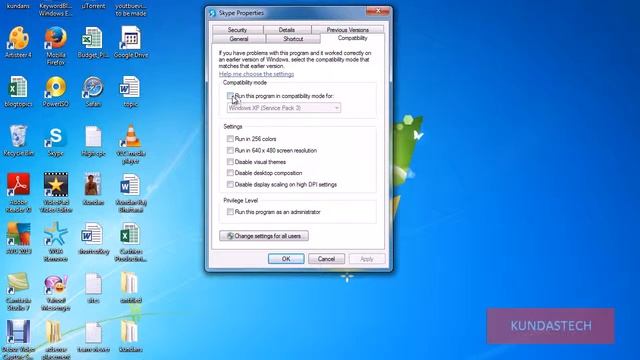Viewport: 640px width, 360px height.
Task: Open the Previous Versions tab
Action: click(347, 30)
